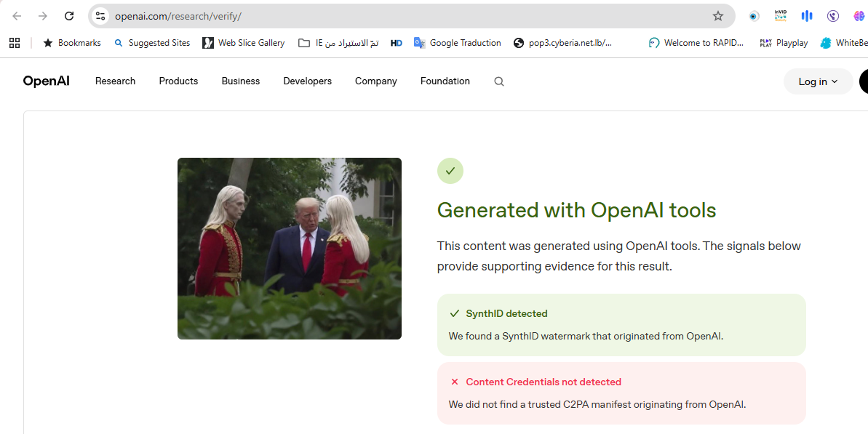Open Welcome to RAPID bookmark
Viewport: 868px width, 434px height.
696,43
